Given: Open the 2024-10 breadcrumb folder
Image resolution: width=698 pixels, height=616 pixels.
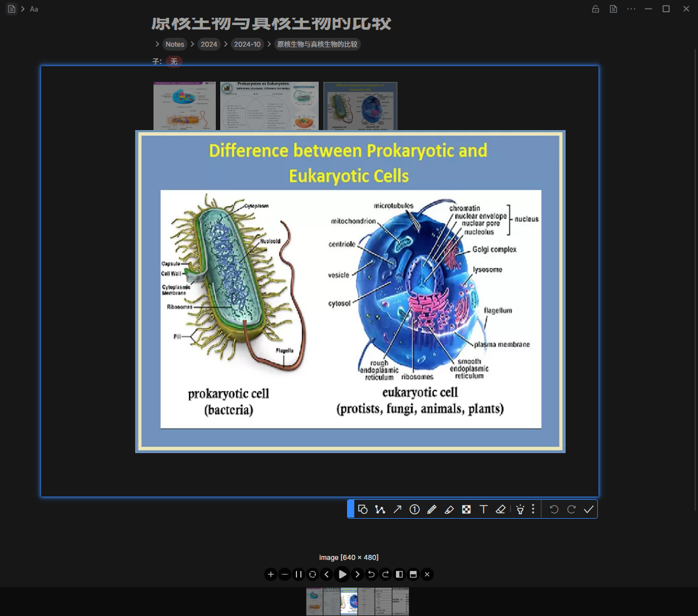Looking at the screenshot, I should pos(247,44).
